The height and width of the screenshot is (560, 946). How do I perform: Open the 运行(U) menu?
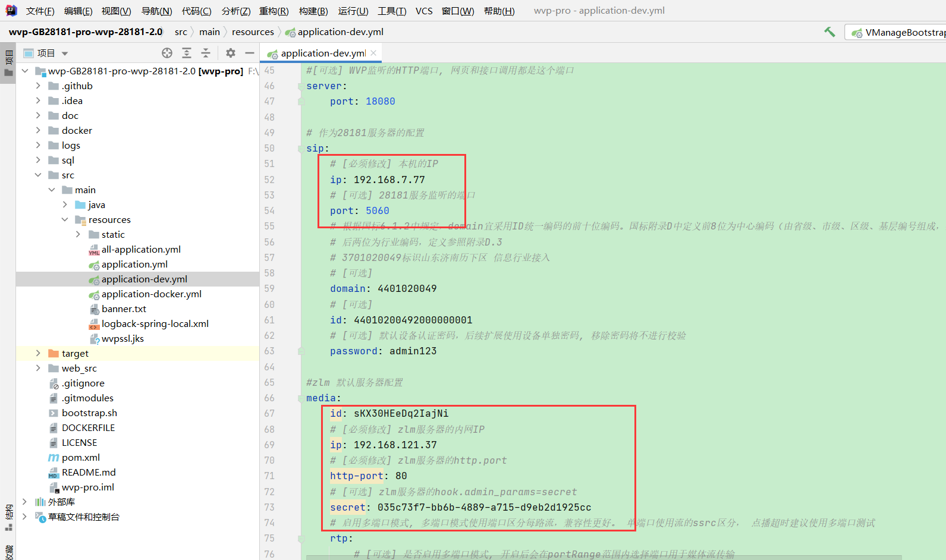353,11
